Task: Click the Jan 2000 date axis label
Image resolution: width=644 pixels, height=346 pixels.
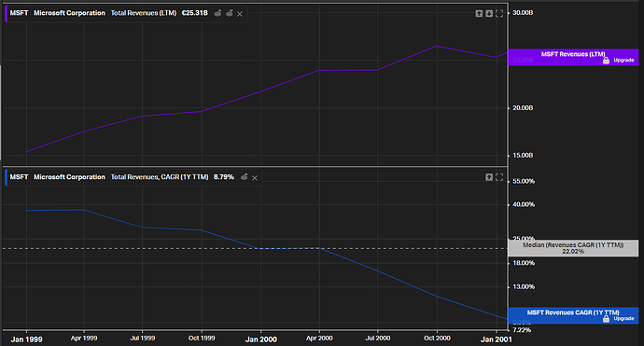Action: (261, 339)
